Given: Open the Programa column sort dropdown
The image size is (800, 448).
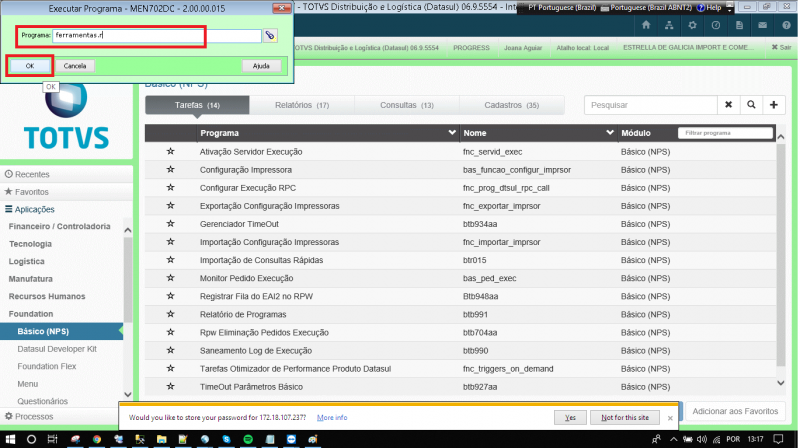Looking at the screenshot, I should point(452,133).
